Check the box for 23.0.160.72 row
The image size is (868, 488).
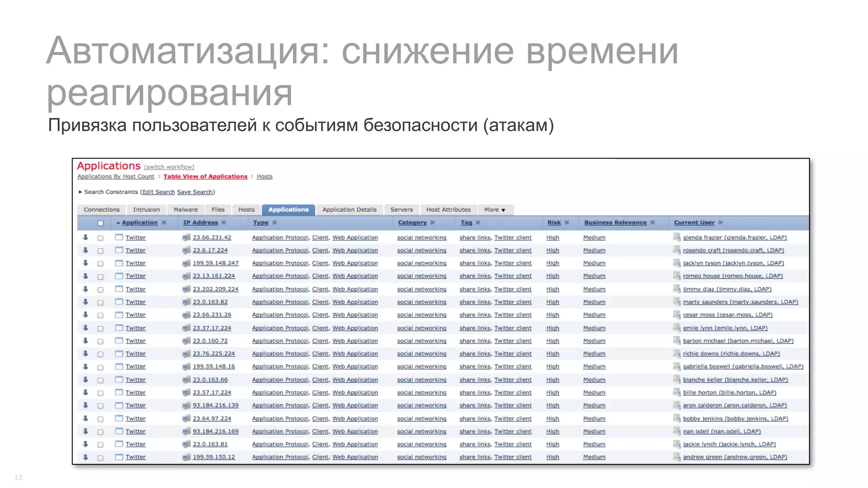(100, 341)
